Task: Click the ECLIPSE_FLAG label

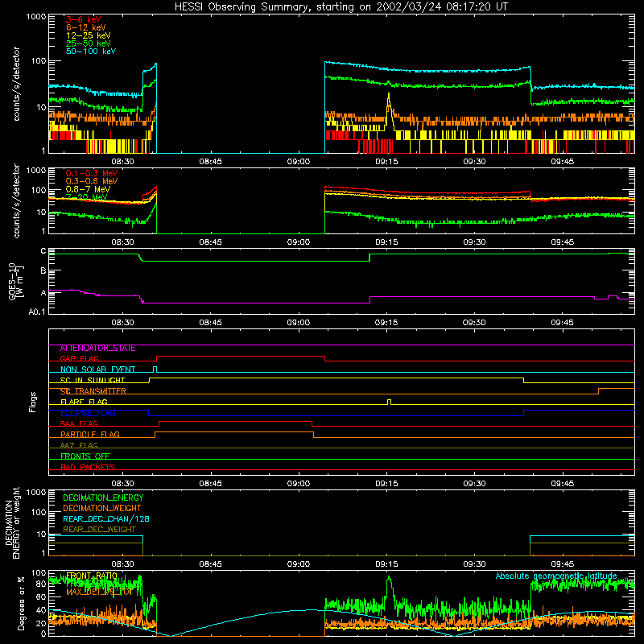Action: (88, 413)
